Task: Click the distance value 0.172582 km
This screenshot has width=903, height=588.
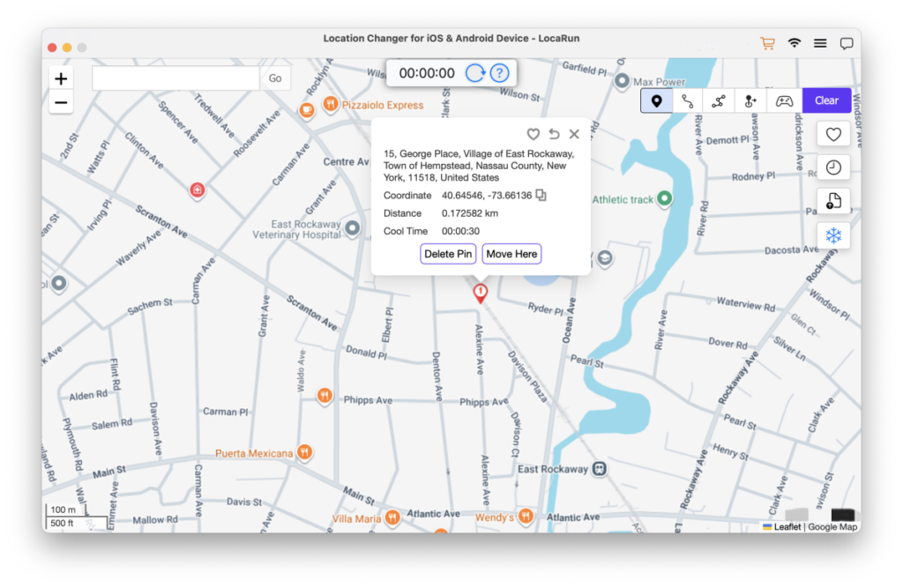Action: (x=470, y=213)
